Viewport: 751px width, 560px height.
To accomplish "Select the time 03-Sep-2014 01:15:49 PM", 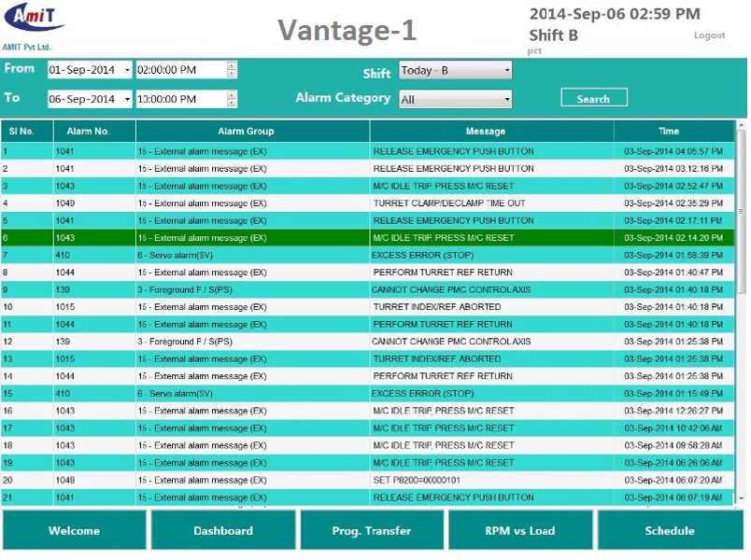I will pyautogui.click(x=673, y=394).
